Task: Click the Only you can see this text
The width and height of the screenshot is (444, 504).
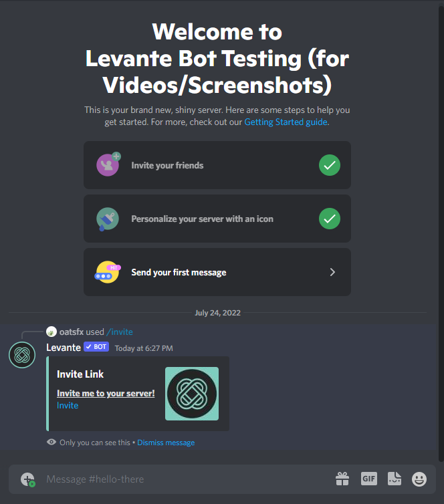Action: coord(95,443)
